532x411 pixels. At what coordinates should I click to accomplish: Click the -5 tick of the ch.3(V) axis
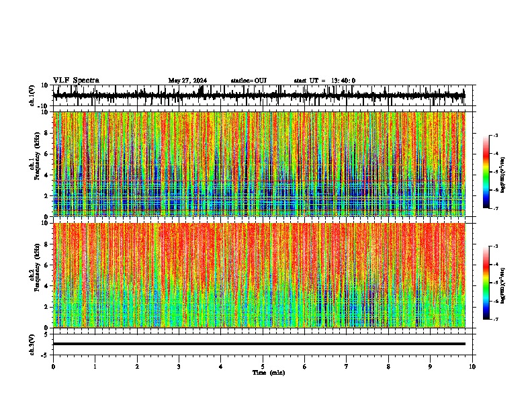[x=45, y=355]
